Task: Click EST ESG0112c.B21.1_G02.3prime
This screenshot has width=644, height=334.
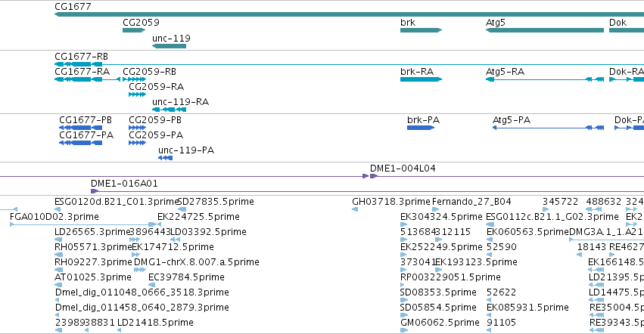Action: coord(552,217)
